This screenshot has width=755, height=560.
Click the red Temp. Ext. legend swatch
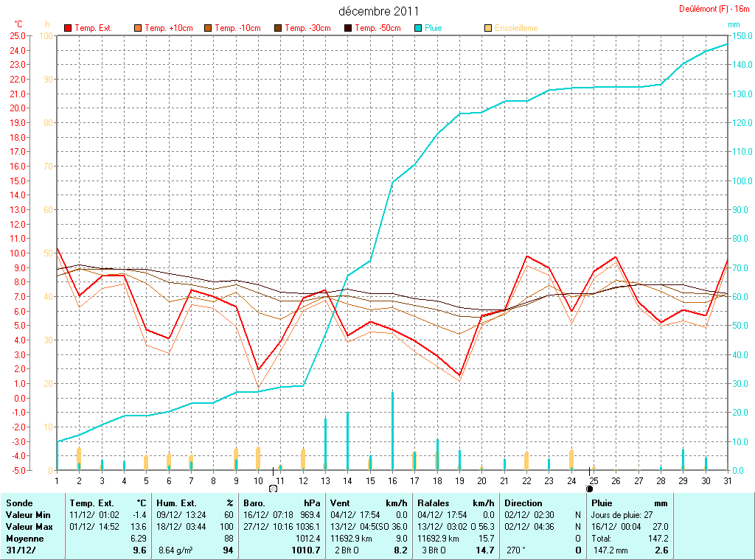69,28
